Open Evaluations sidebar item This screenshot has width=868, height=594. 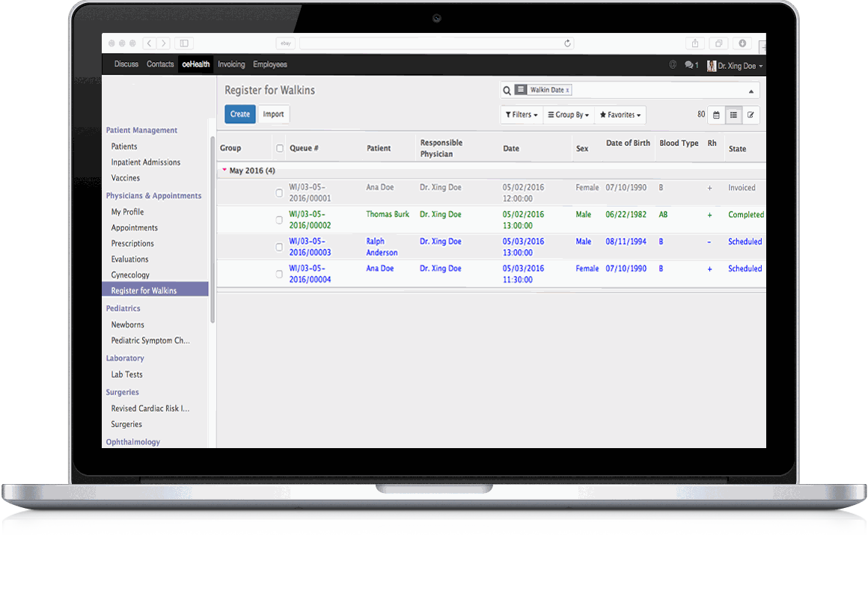(129, 259)
